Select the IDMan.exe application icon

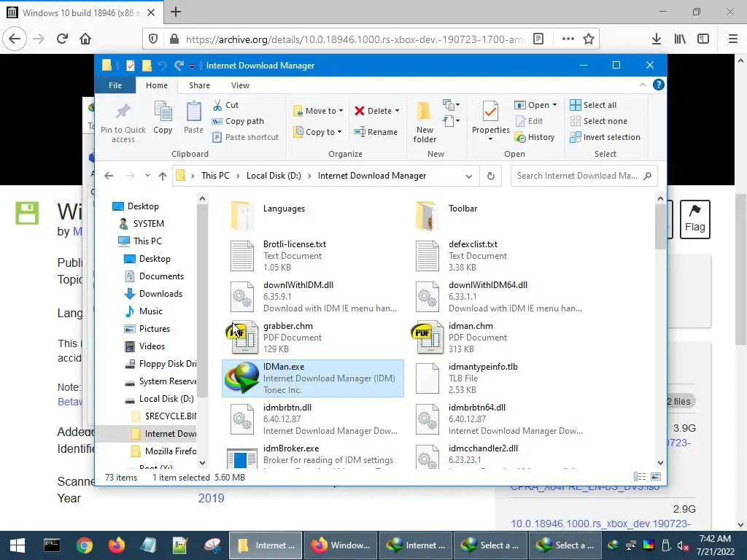pos(242,378)
